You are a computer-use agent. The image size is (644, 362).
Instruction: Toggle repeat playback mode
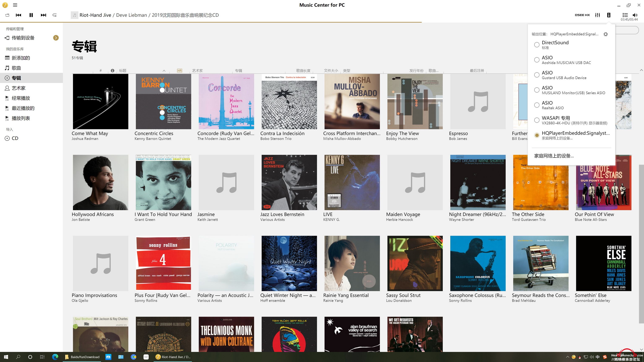click(55, 15)
